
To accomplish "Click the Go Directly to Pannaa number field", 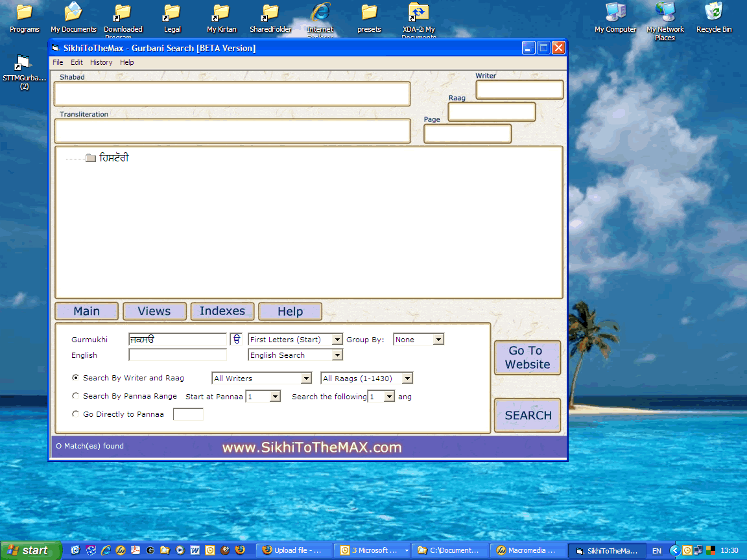I will (x=188, y=414).
